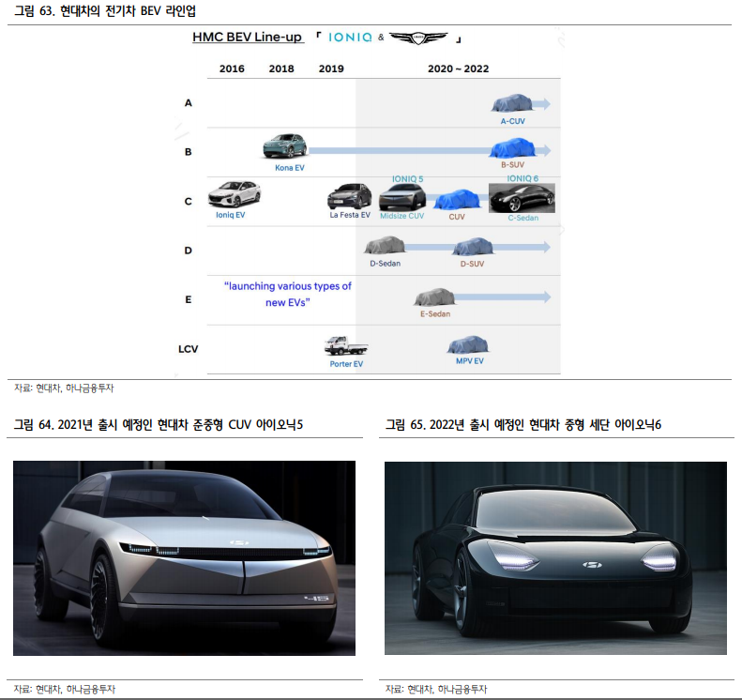The image size is (742, 700).
Task: Click the segment 'C' row label
Action: [x=189, y=202]
